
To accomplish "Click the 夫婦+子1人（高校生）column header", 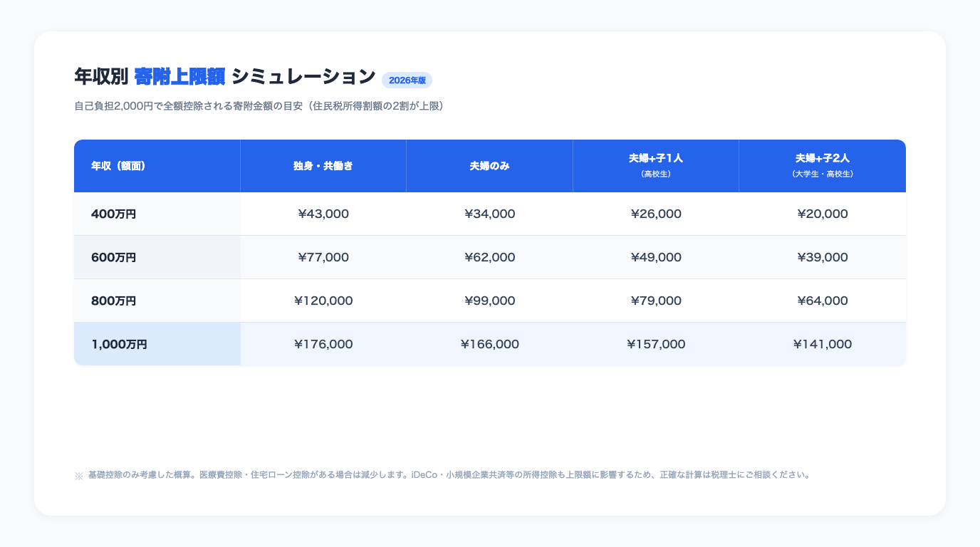I will point(655,165).
